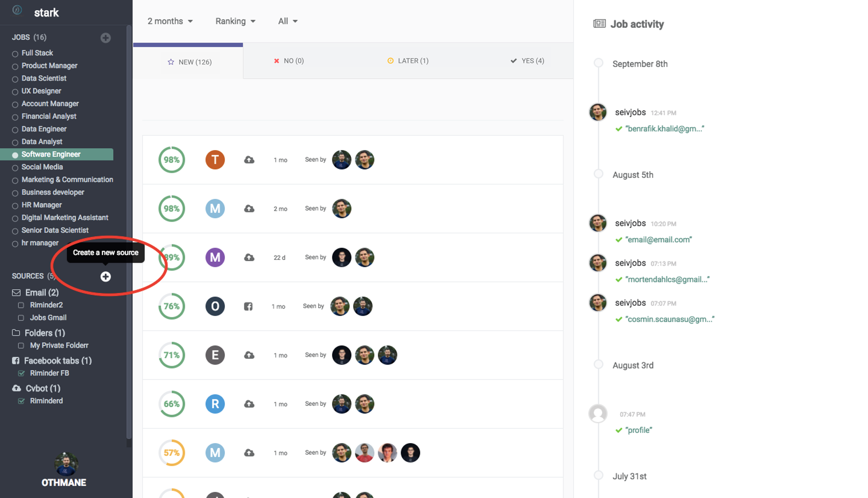Screen dimensions: 868x498
Task: Check the Riminder2 email source checkbox
Action: click(21, 305)
